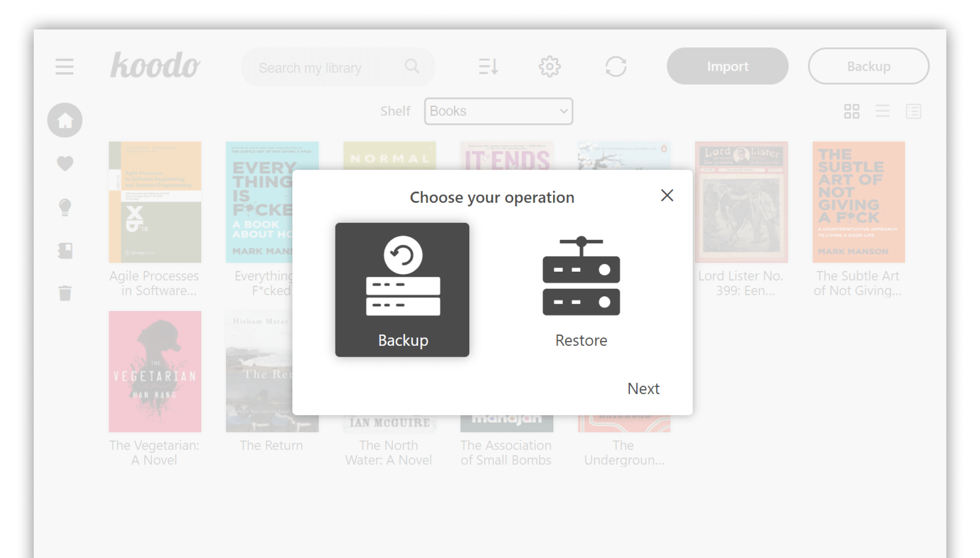Switch to list view icon

click(x=882, y=112)
